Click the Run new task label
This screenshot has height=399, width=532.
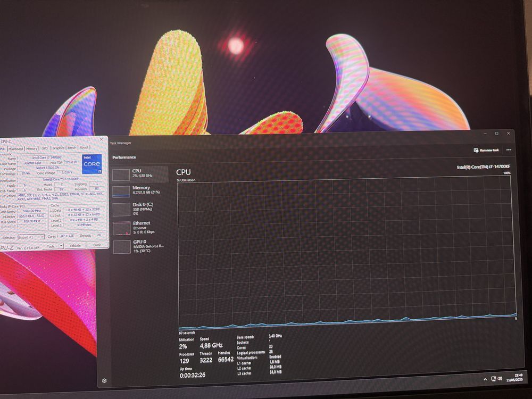click(489, 150)
